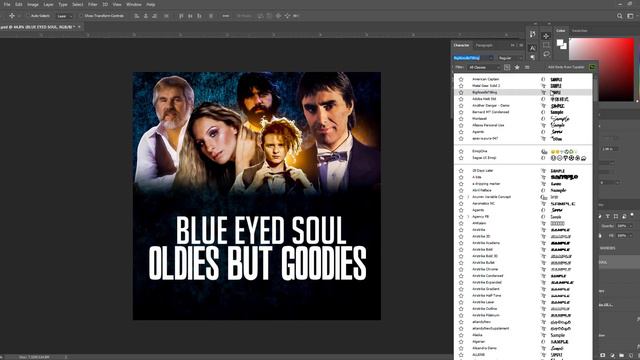Open the Character panel icon in dock
This screenshot has height=360, width=640.
point(532,48)
